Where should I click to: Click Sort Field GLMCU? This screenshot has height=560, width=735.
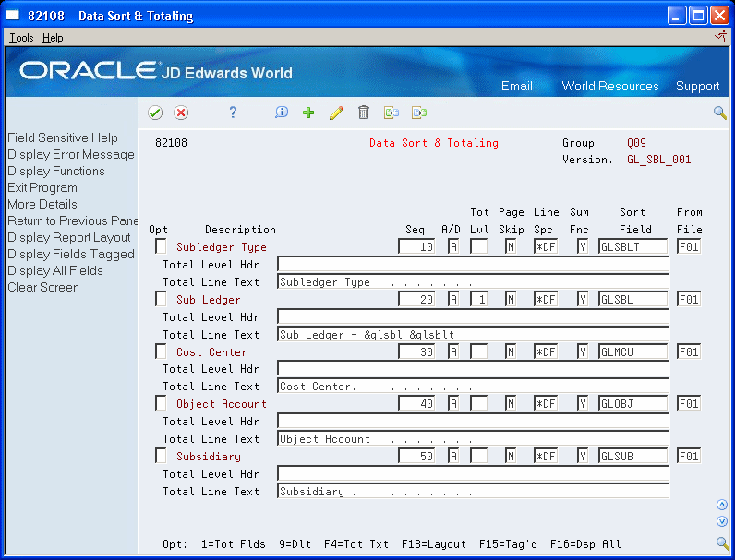coord(633,351)
